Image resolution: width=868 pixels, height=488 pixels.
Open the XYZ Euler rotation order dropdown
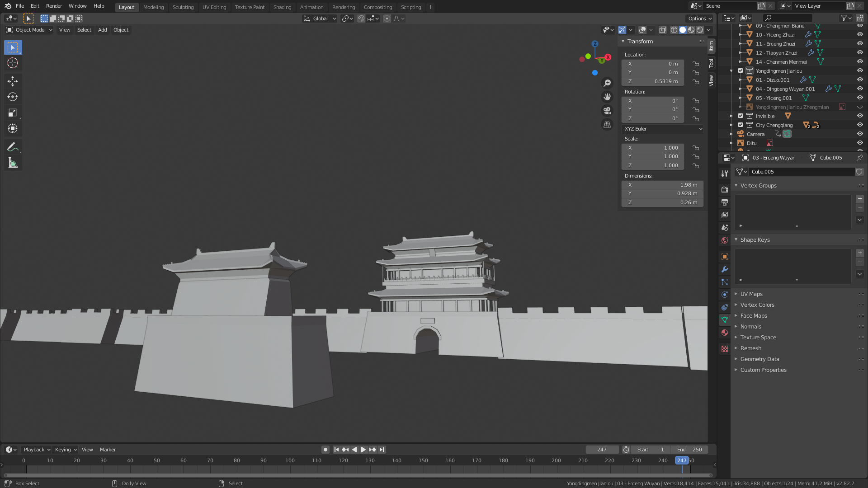[x=662, y=129]
